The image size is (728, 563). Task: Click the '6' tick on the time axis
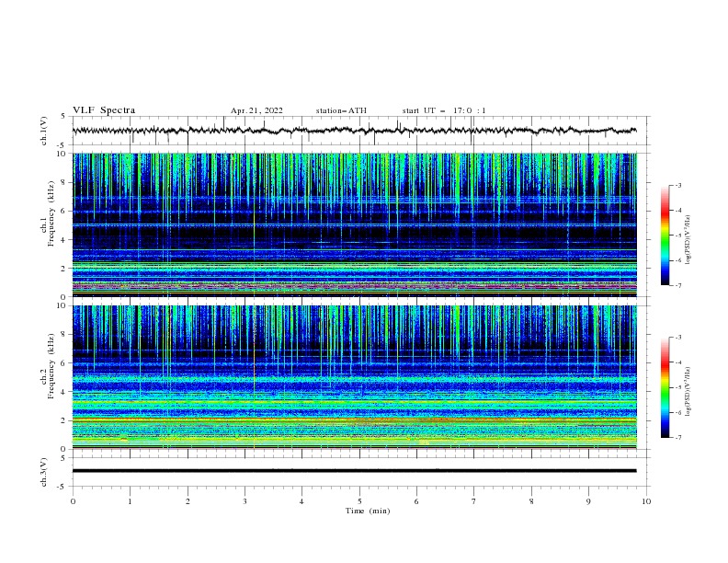[416, 501]
